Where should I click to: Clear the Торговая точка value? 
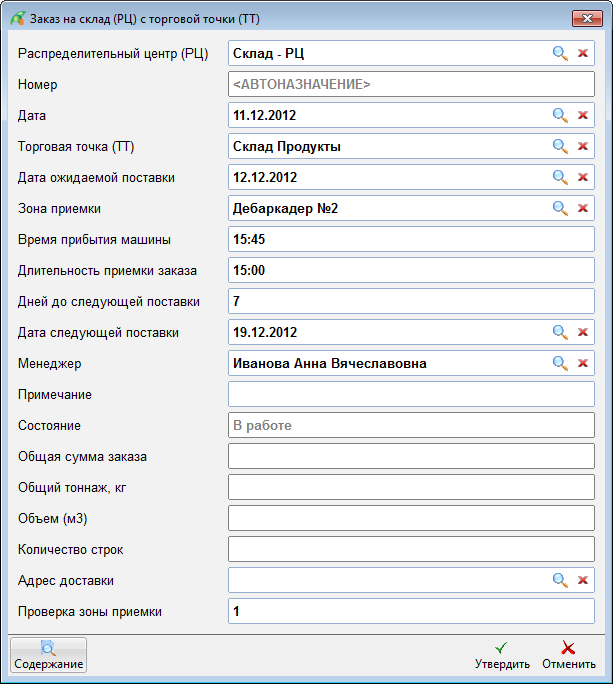[583, 147]
